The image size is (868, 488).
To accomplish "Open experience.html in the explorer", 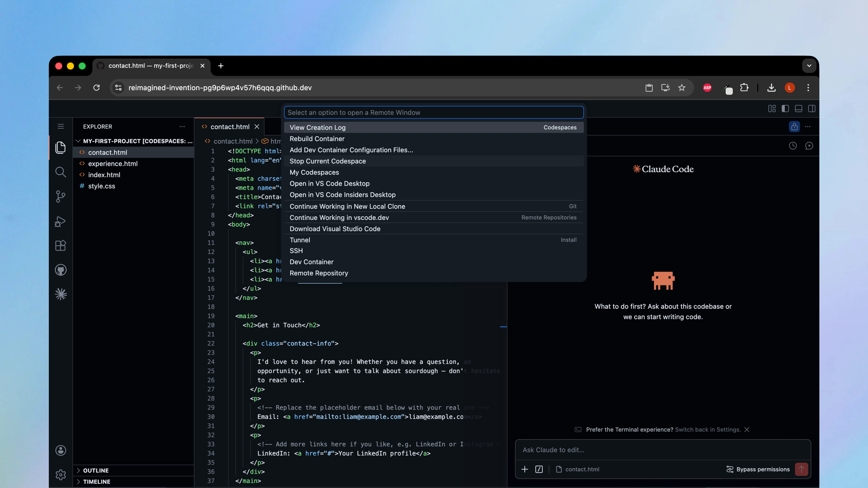I will pos(113,163).
